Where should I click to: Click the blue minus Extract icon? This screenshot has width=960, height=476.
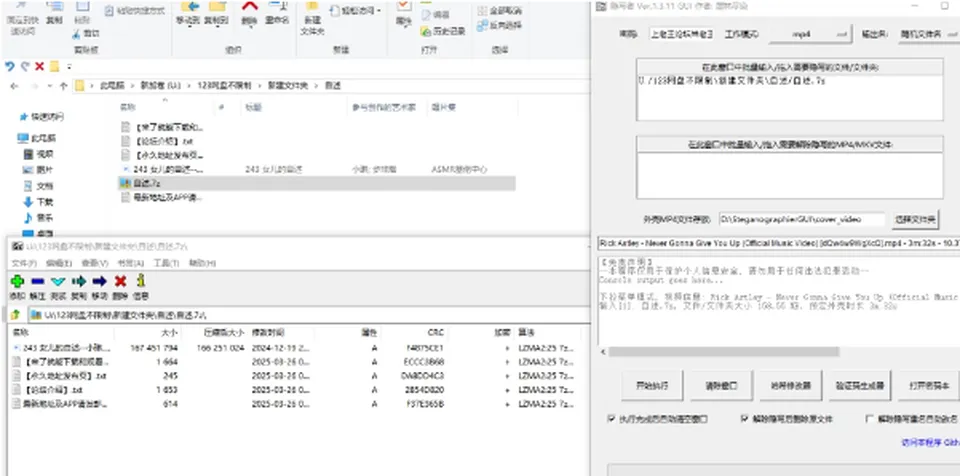[37, 281]
